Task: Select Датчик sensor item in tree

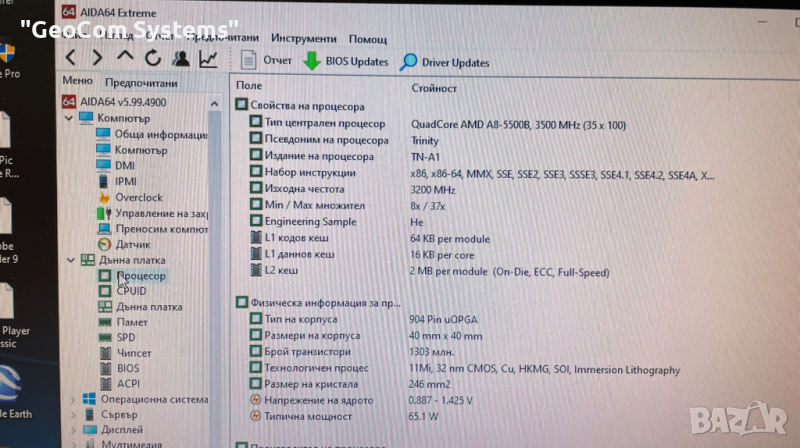Action: pyautogui.click(x=132, y=244)
